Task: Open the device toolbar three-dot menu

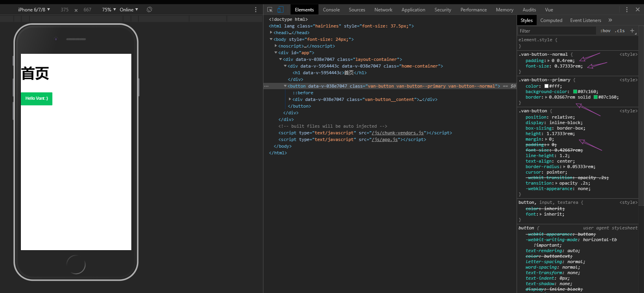Action: tap(256, 10)
